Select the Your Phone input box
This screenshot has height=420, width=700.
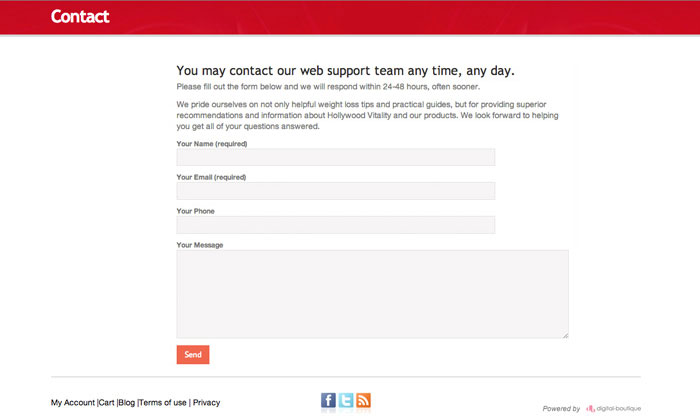tap(335, 225)
